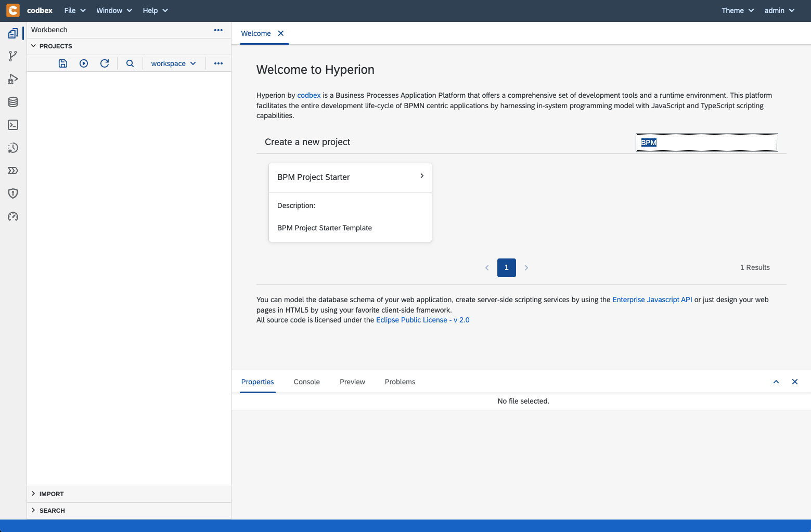Image resolution: width=811 pixels, height=532 pixels.
Task: Open the File menu
Action: (75, 10)
